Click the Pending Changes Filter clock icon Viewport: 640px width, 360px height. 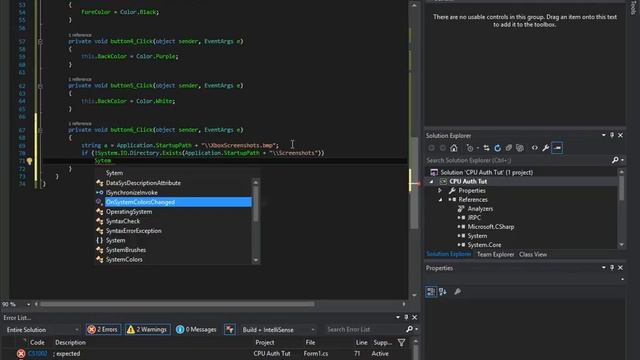(x=470, y=148)
